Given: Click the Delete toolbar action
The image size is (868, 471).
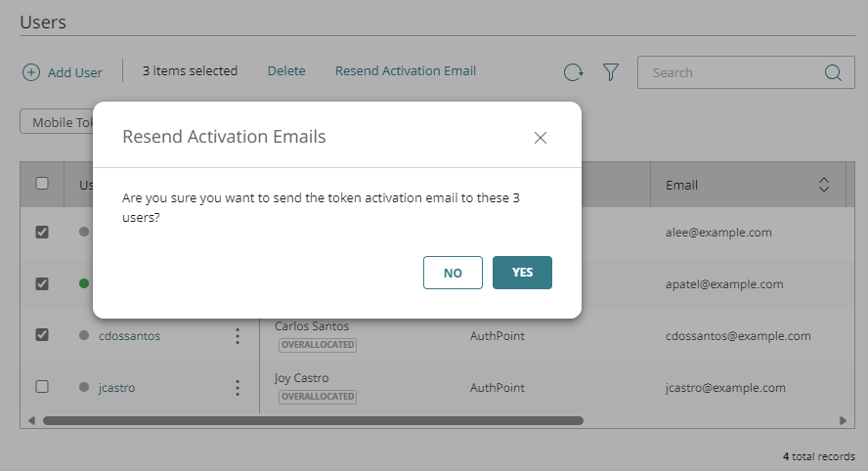Looking at the screenshot, I should [286, 71].
